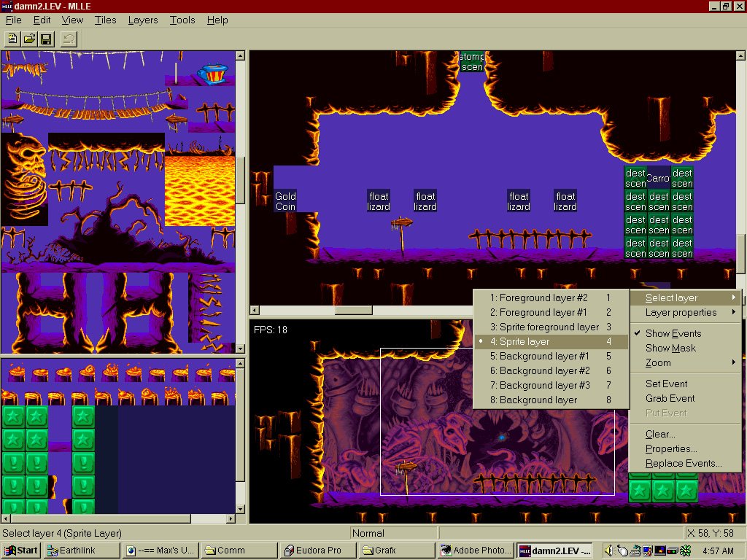Select layer 7: Background layer #3
The width and height of the screenshot is (747, 560).
551,385
